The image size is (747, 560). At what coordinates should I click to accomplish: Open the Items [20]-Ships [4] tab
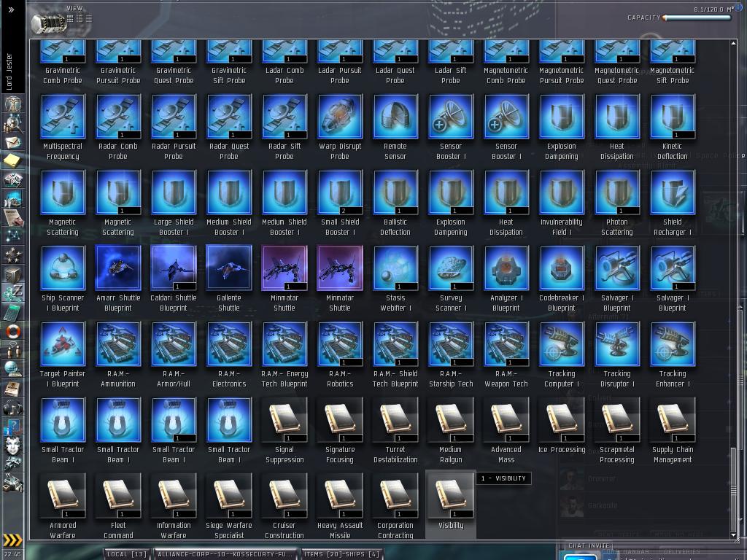tap(341, 554)
